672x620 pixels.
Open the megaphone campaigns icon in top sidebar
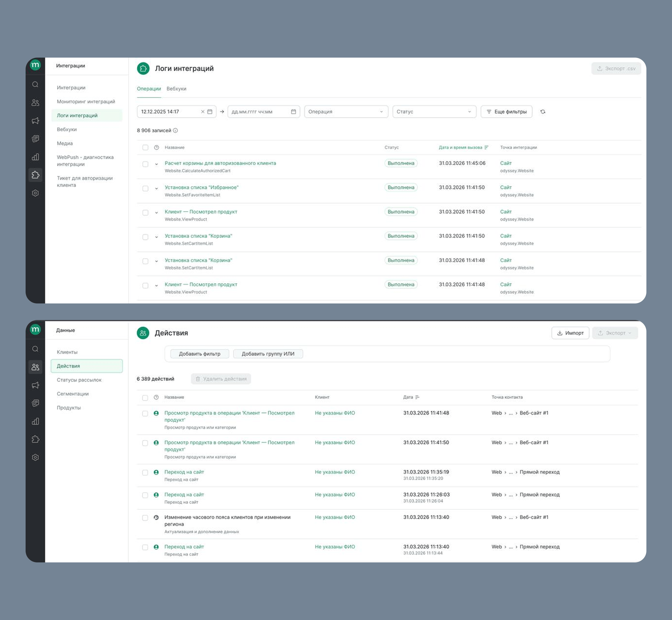(x=35, y=121)
